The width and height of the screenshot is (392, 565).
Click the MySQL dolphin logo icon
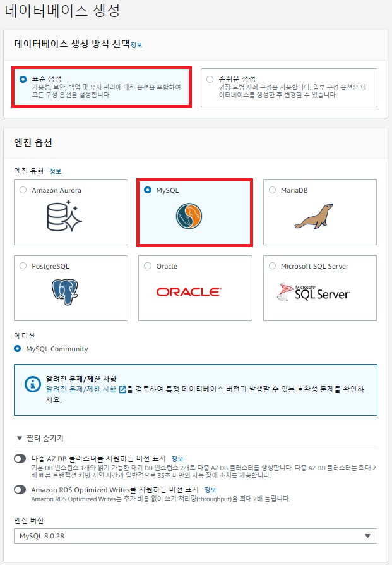[189, 216]
